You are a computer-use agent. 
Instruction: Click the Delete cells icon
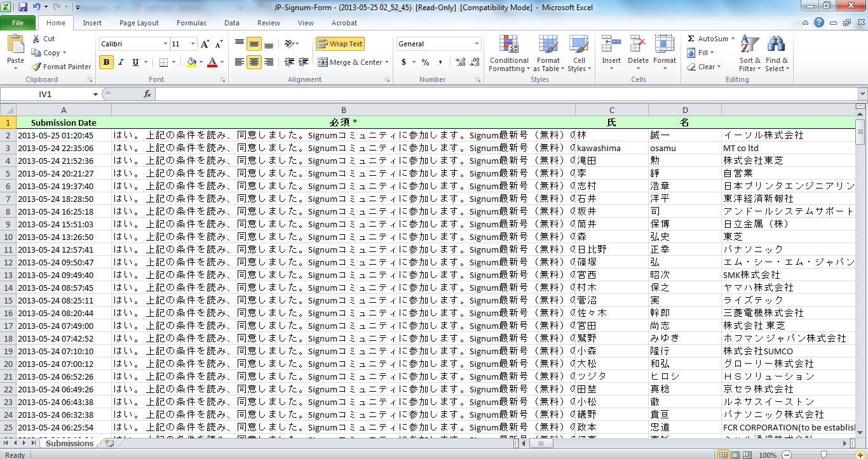tap(638, 44)
